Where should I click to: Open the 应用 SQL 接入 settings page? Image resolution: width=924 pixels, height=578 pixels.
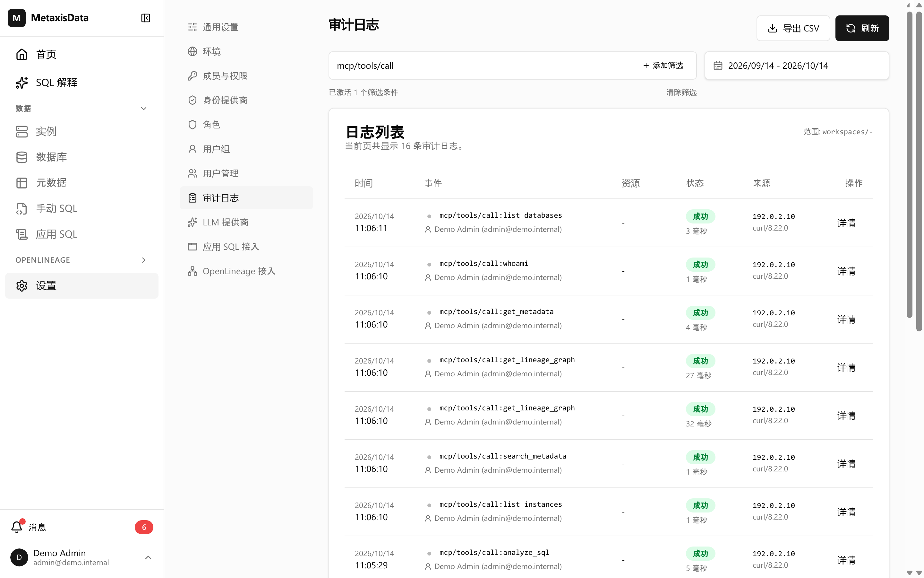(x=246, y=247)
